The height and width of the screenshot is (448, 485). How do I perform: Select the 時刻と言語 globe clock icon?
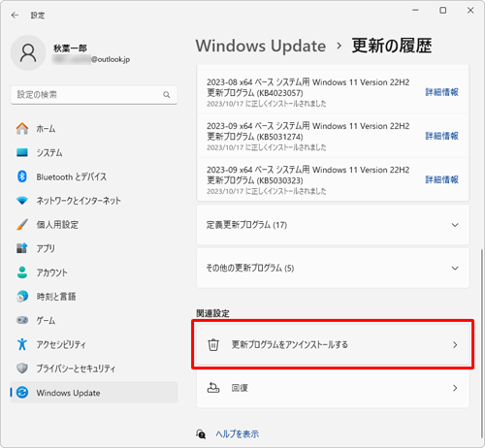(x=22, y=296)
